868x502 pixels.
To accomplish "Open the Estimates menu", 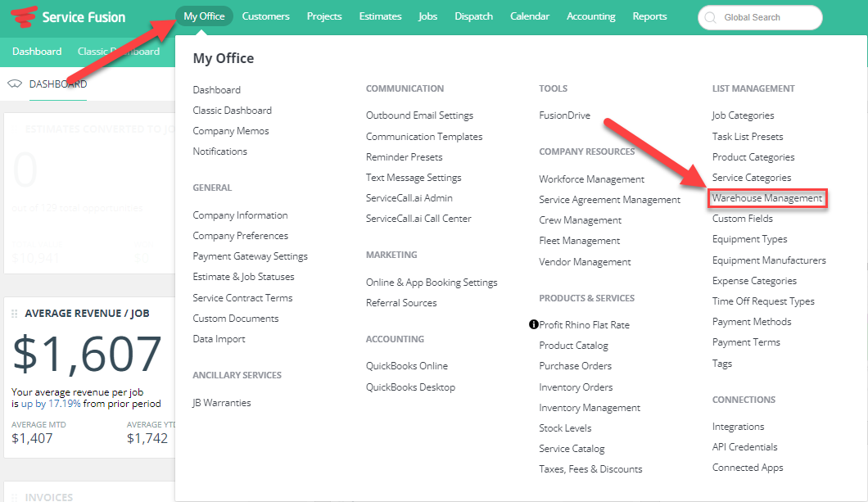I will click(x=380, y=16).
